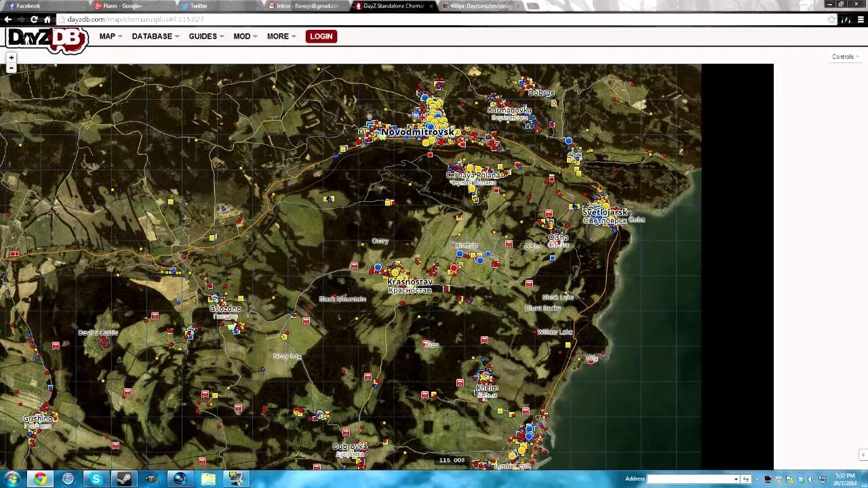Viewport: 868px width, 488px height.
Task: Open the DATABASE dropdown menu
Action: [155, 36]
